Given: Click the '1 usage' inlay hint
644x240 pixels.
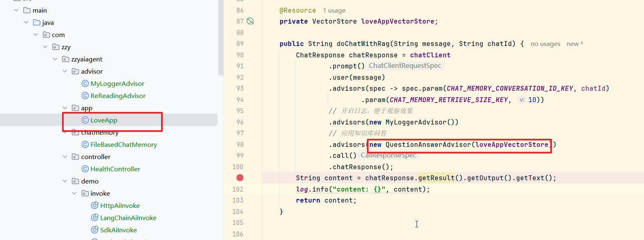Looking at the screenshot, I should click(x=334, y=11).
